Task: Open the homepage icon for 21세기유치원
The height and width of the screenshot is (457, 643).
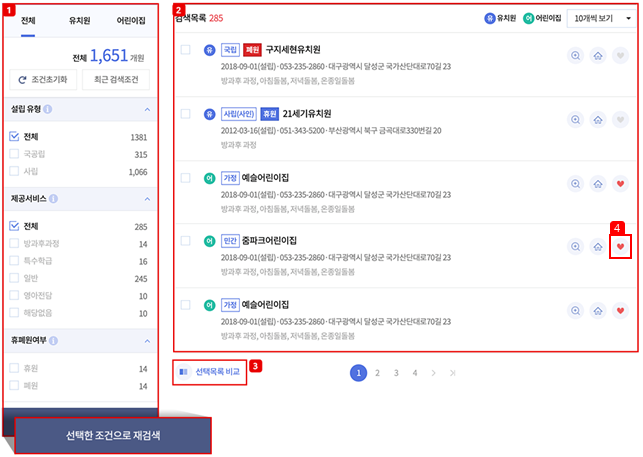Action: click(598, 119)
